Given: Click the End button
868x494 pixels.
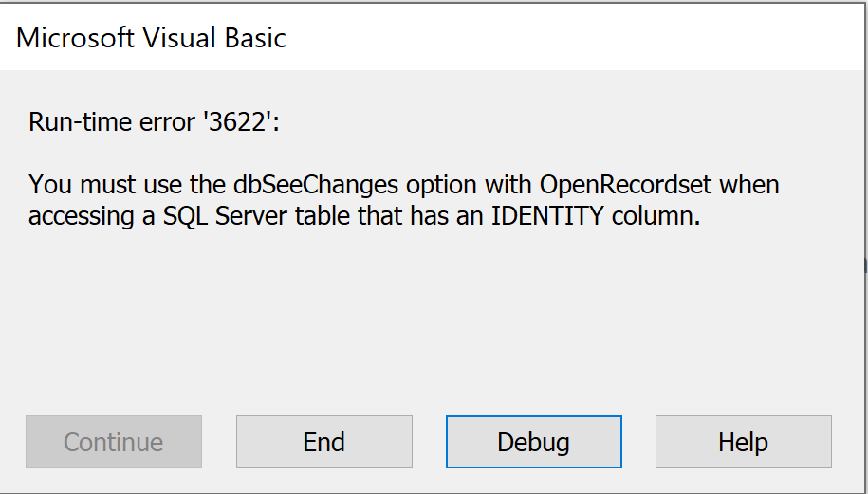Looking at the screenshot, I should click(x=323, y=442).
